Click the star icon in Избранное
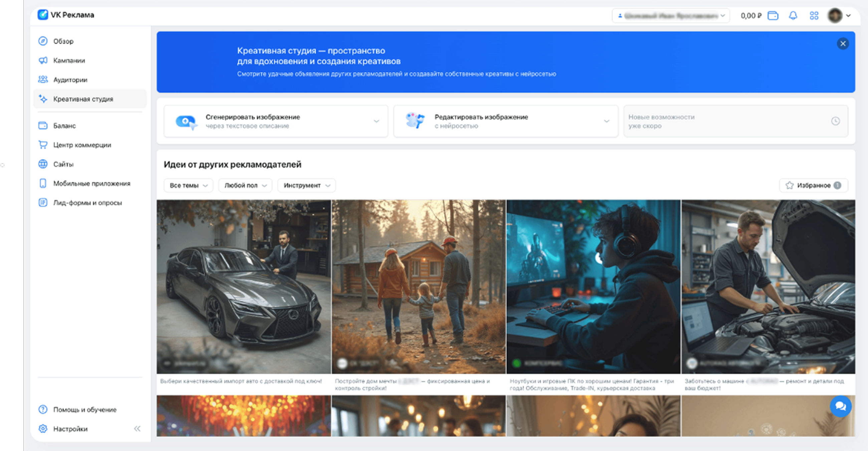This screenshot has width=868, height=451. click(790, 185)
